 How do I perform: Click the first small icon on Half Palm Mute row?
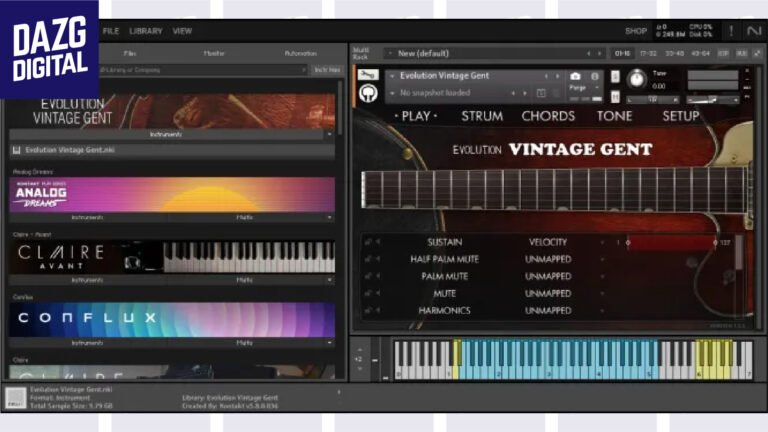click(367, 259)
